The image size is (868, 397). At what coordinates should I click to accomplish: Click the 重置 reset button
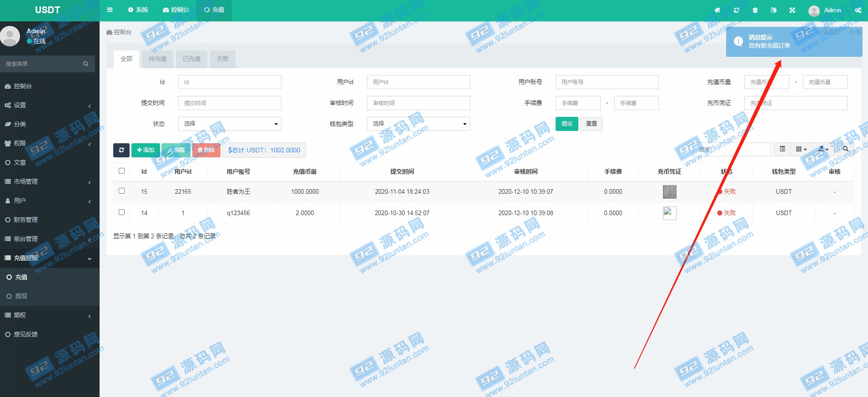coord(591,124)
